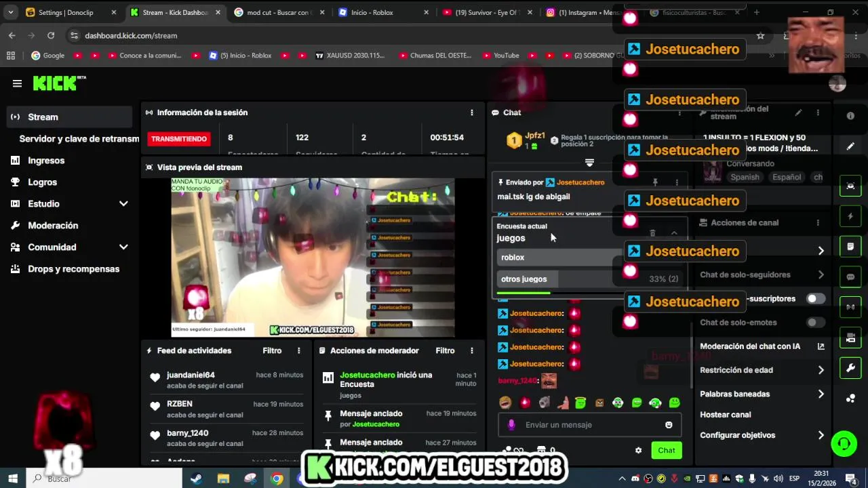Switch to the Inicio - Roblox browser tab
The height and width of the screenshot is (488, 868).
click(384, 12)
